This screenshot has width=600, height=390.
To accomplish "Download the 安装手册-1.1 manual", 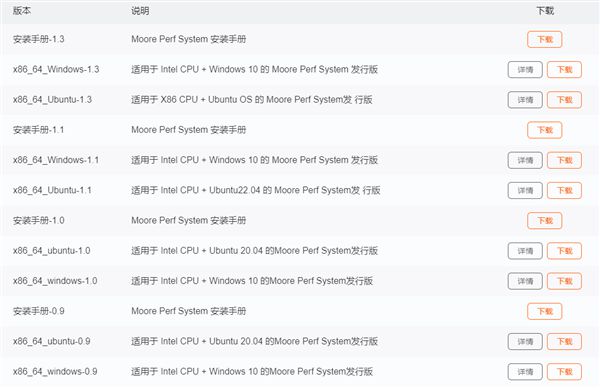I will point(545,130).
